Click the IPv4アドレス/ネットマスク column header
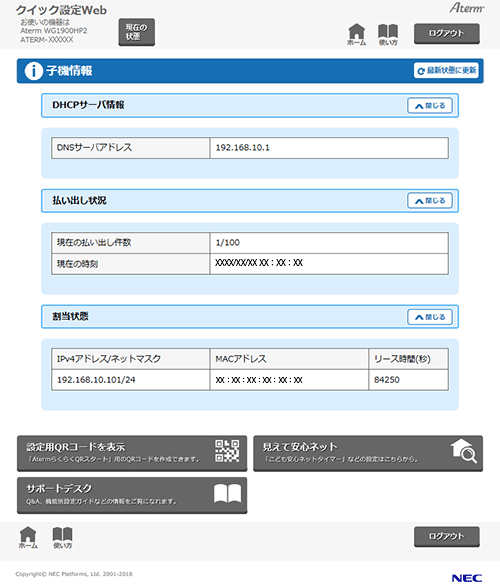500x587 pixels. [x=130, y=359]
